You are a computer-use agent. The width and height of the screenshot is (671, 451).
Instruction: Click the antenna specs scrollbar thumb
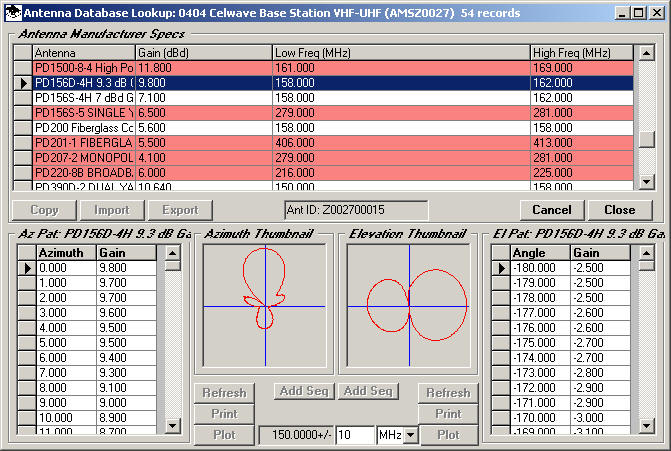[x=646, y=139]
